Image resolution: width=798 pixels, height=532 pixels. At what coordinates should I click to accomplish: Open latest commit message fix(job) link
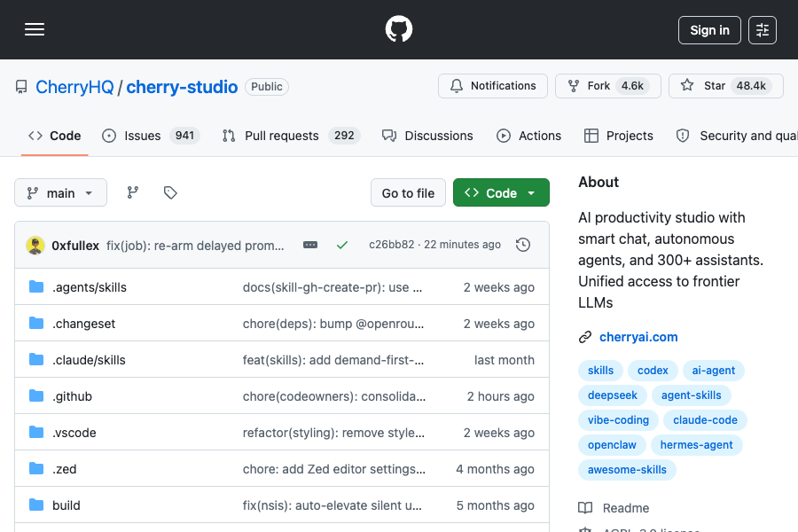click(x=195, y=246)
